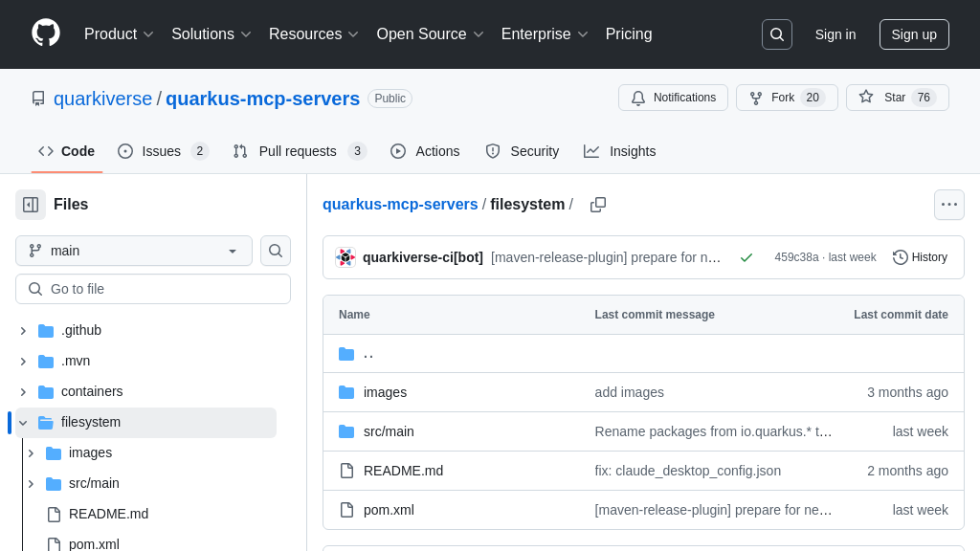Click the commit status checkmark icon
The height and width of the screenshot is (551, 980).
click(746, 257)
